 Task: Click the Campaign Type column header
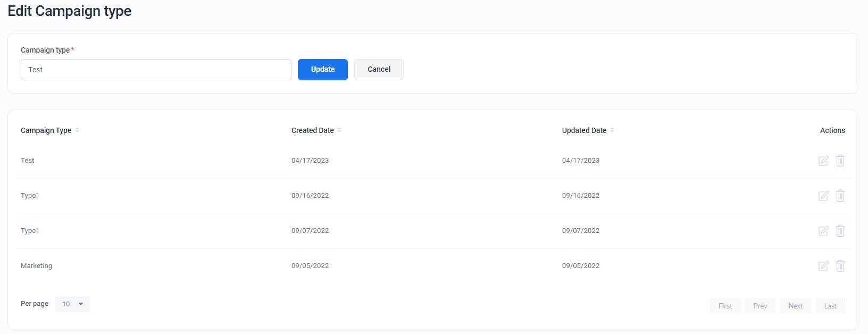[x=46, y=130]
